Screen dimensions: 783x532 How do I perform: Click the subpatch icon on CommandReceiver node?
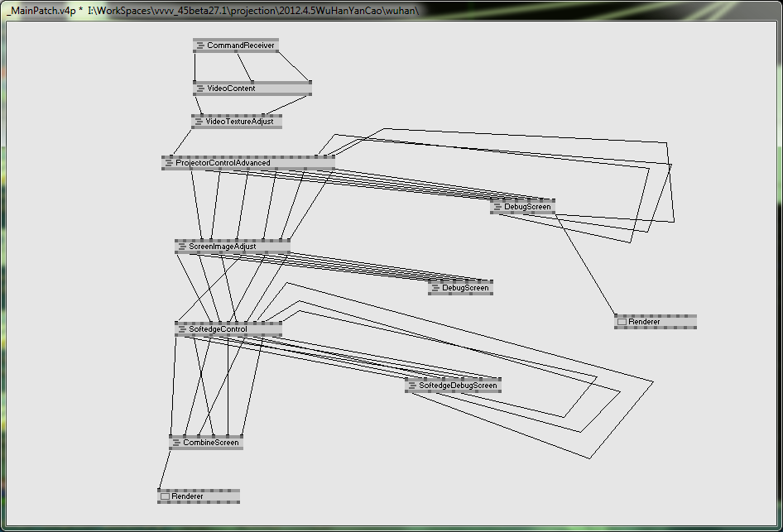coord(200,46)
